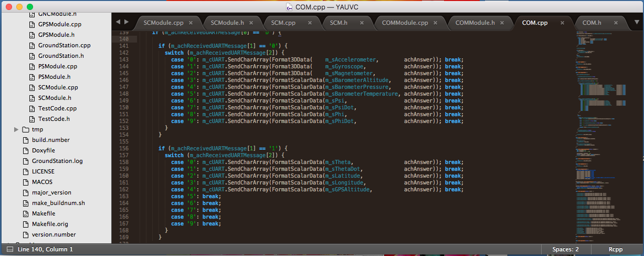Viewport: 644px width, 256px height.
Task: Open GPSModule.h from the sidebar
Action: point(56,35)
